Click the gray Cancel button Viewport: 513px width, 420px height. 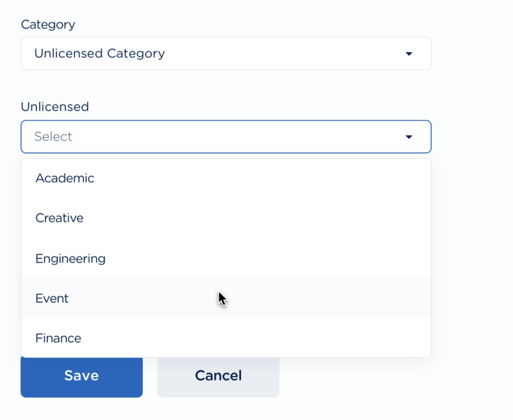218,376
